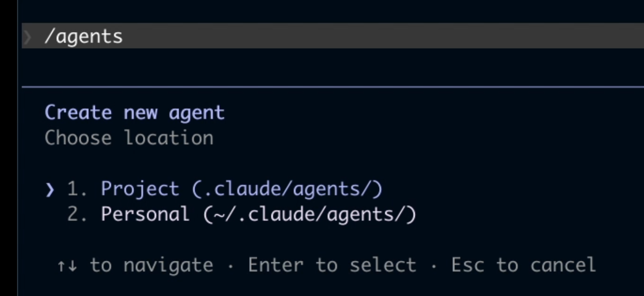Viewport: 644px width, 296px height.
Task: Click the number 2 list marker
Action: tap(78, 215)
